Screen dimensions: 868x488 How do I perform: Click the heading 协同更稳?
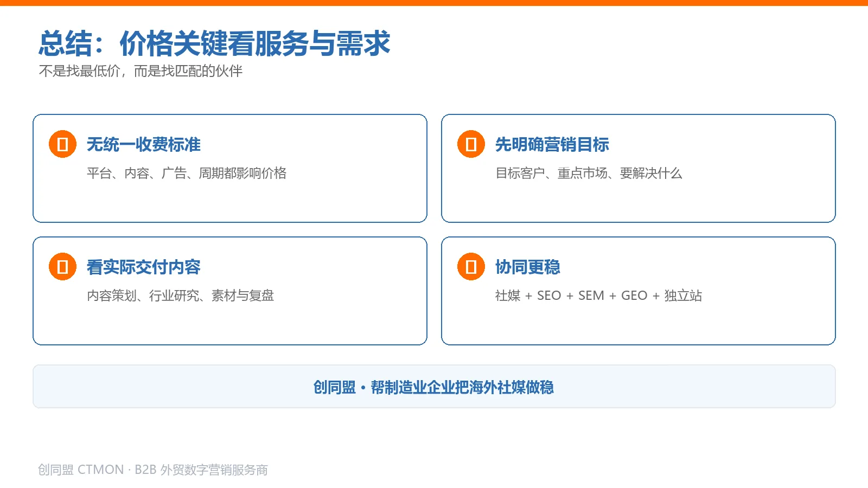tap(528, 267)
